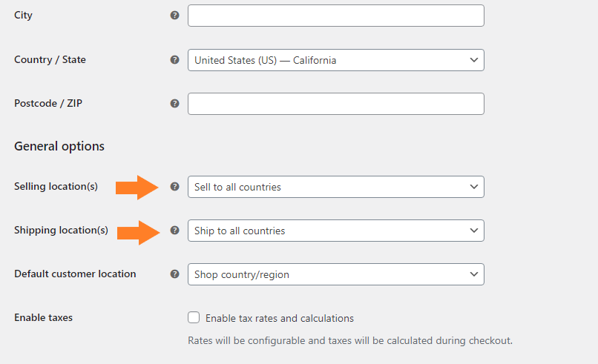Click chevron of Shipping location select

click(474, 231)
